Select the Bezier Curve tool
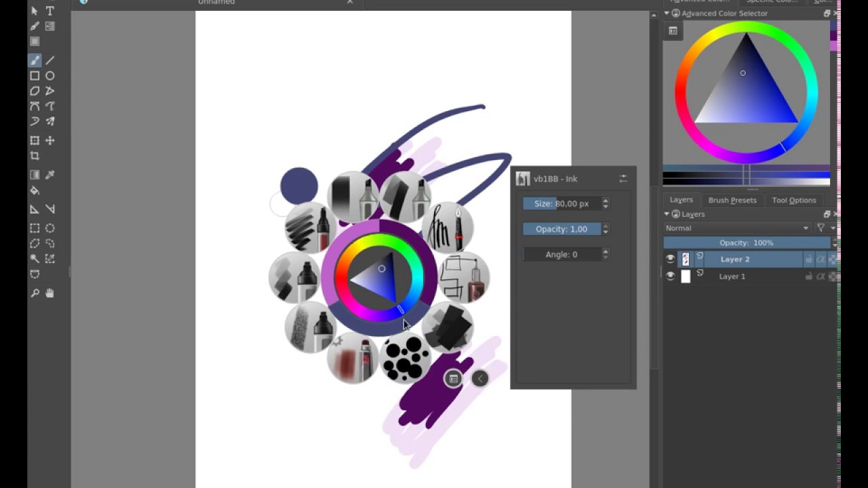 pyautogui.click(x=35, y=106)
